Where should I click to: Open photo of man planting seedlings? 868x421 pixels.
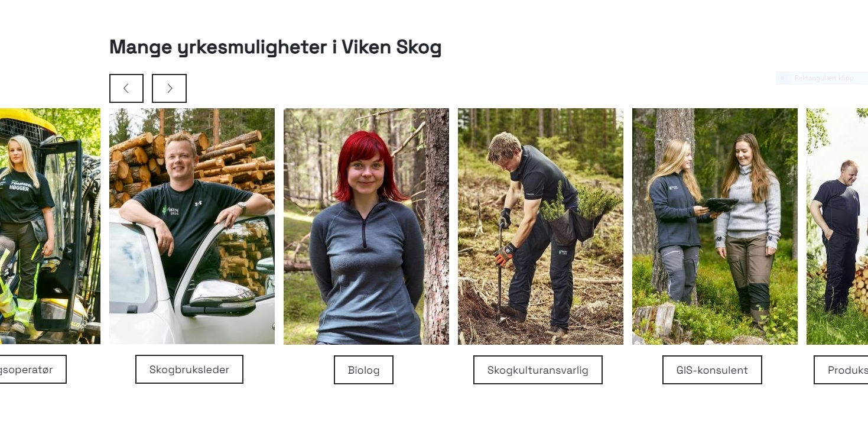[541, 226]
